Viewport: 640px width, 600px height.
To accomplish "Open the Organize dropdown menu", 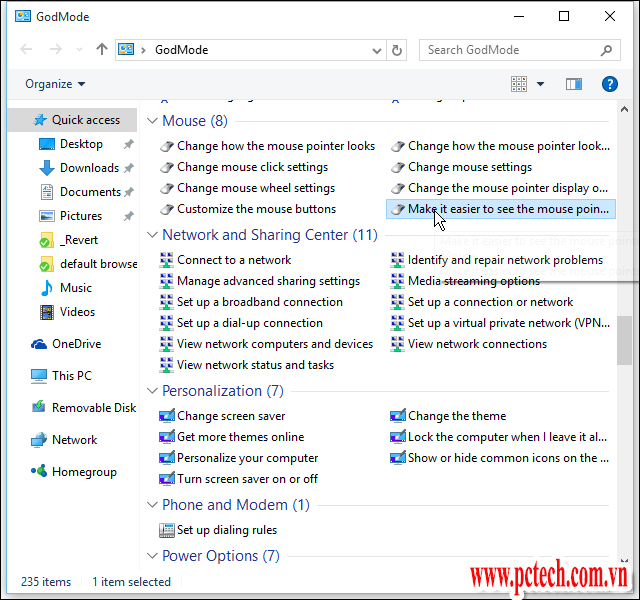I will coord(55,85).
